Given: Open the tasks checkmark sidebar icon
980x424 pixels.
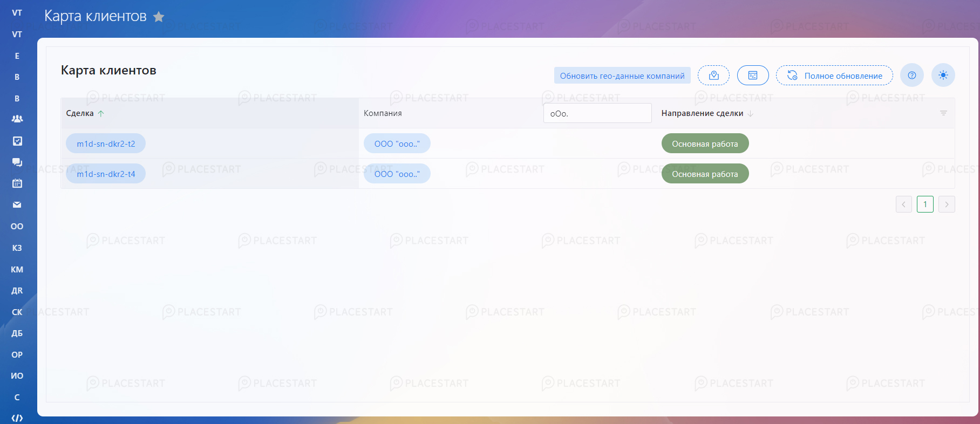Looking at the screenshot, I should (17, 141).
